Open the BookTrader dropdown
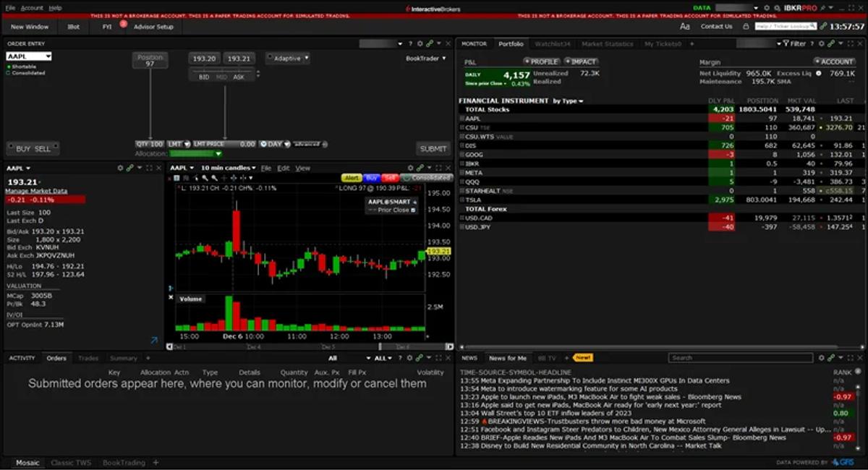Screen dimensions: 868x470 pos(426,58)
